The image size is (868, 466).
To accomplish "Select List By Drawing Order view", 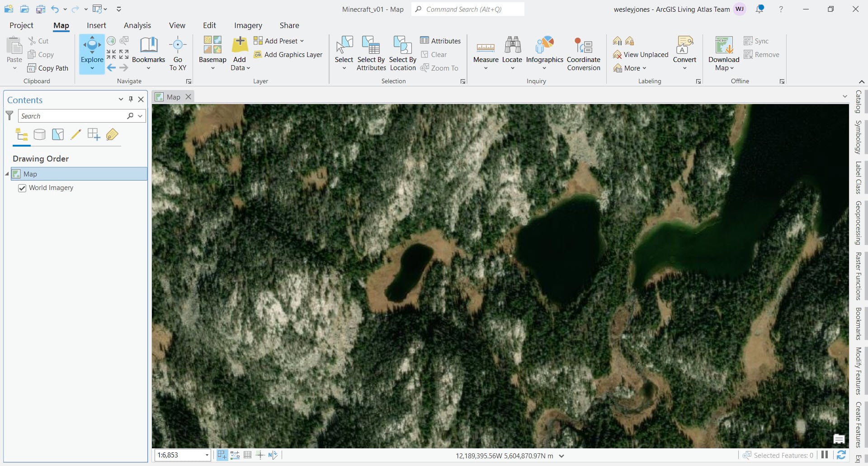I will (x=22, y=134).
